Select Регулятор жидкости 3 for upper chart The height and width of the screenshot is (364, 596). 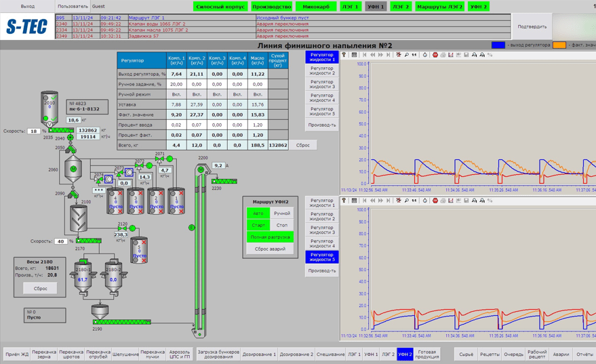click(x=322, y=84)
